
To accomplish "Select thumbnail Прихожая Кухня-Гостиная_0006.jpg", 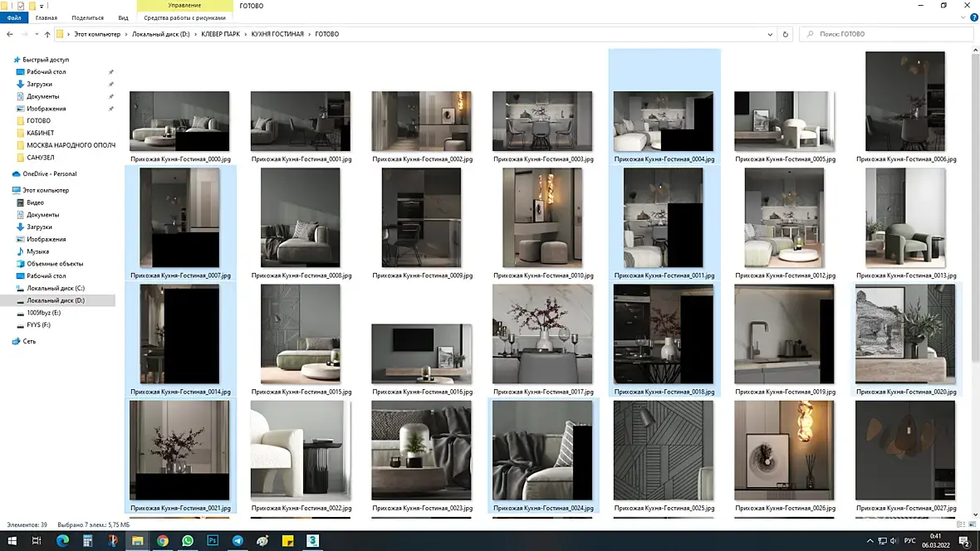I will [x=905, y=101].
